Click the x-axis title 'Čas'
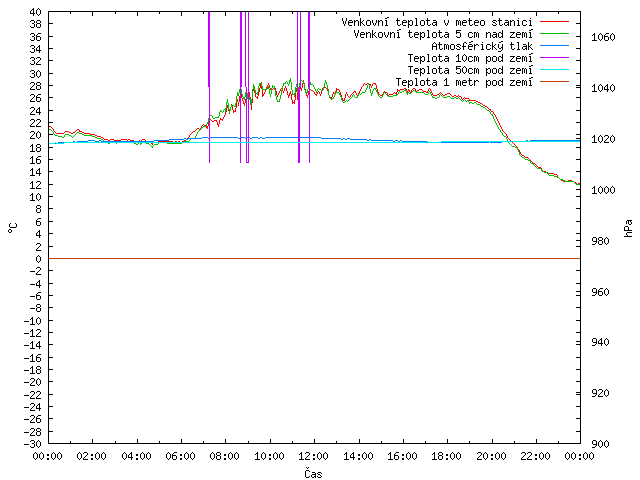The image size is (640, 480). 313,473
